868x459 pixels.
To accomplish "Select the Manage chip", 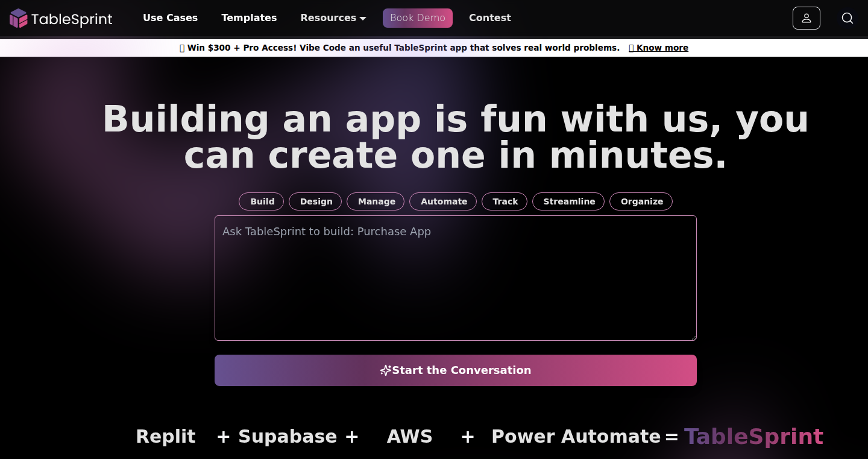I will pyautogui.click(x=376, y=201).
